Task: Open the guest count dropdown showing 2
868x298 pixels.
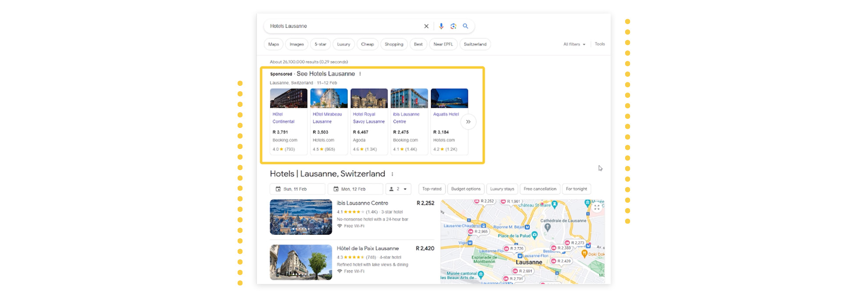Action: 398,189
